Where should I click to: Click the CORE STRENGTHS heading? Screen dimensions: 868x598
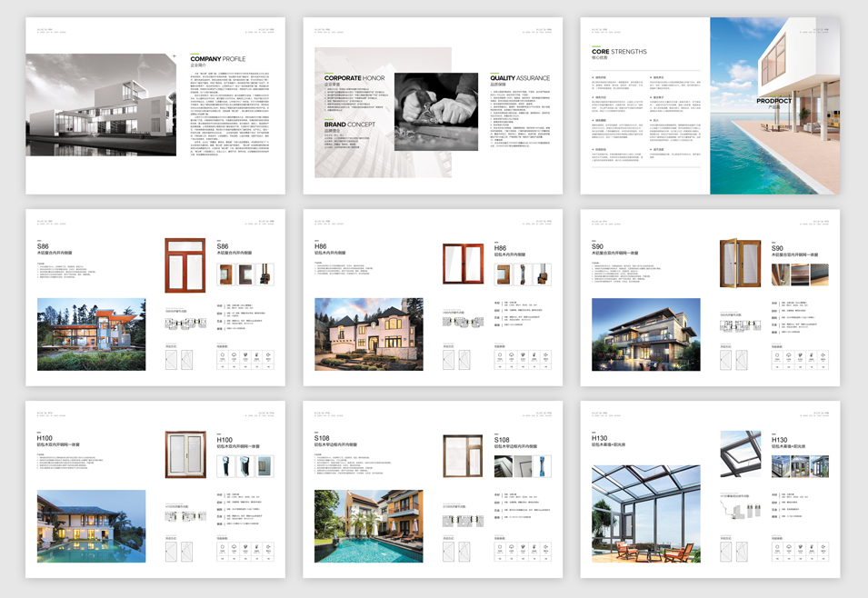click(619, 52)
